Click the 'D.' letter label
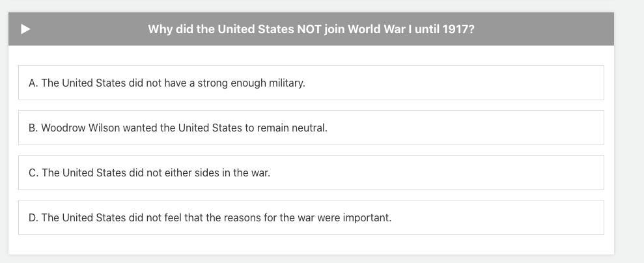The image size is (644, 263). click(34, 218)
